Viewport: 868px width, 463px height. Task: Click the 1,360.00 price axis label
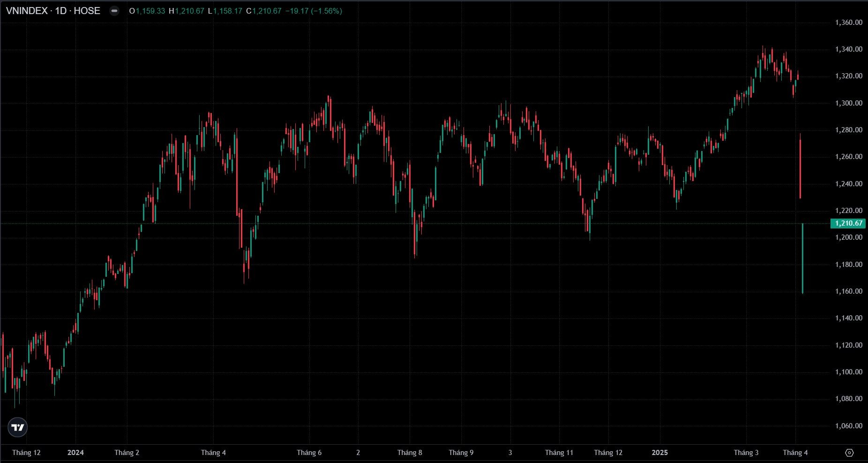[x=849, y=22]
